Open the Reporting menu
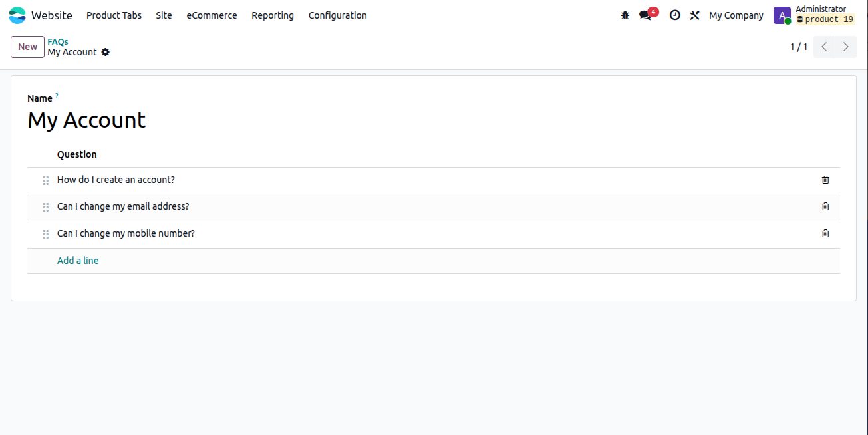The width and height of the screenshot is (868, 435). [273, 15]
